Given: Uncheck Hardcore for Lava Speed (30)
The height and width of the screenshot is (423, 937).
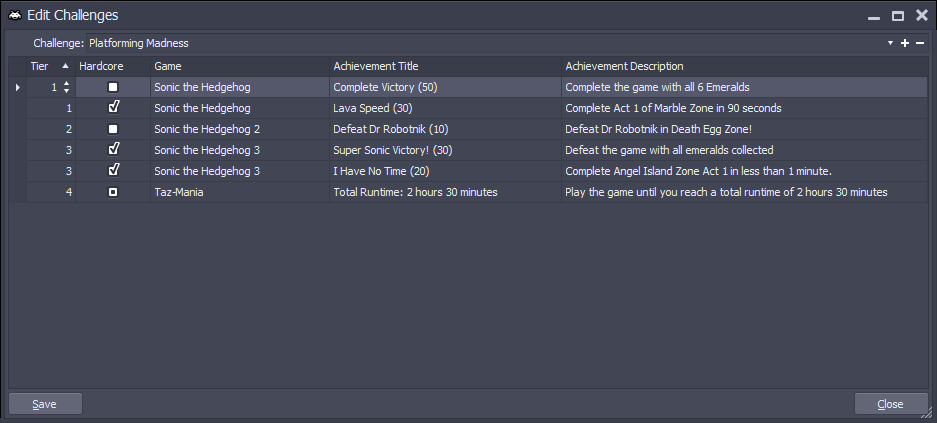Looking at the screenshot, I should (x=113, y=108).
